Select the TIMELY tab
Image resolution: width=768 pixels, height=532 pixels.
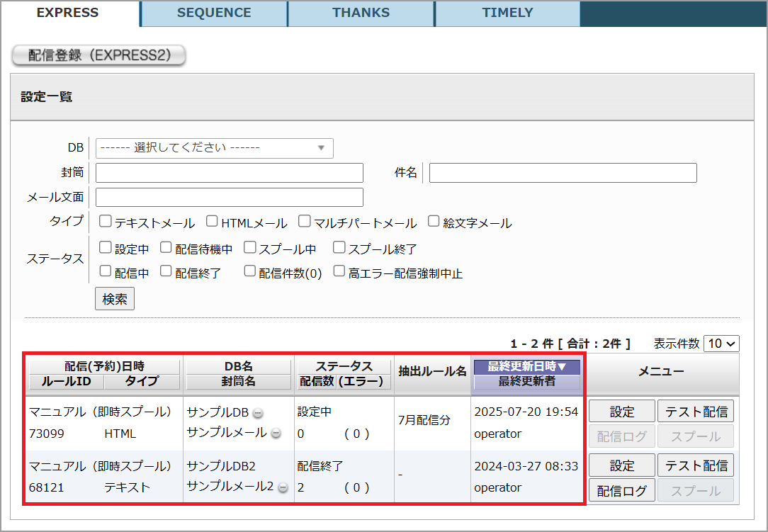pyautogui.click(x=507, y=13)
